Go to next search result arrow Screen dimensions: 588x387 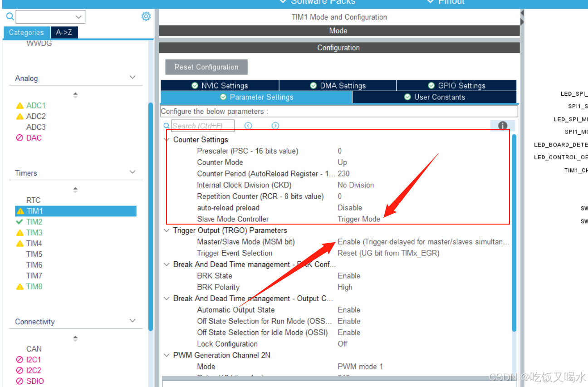click(275, 126)
